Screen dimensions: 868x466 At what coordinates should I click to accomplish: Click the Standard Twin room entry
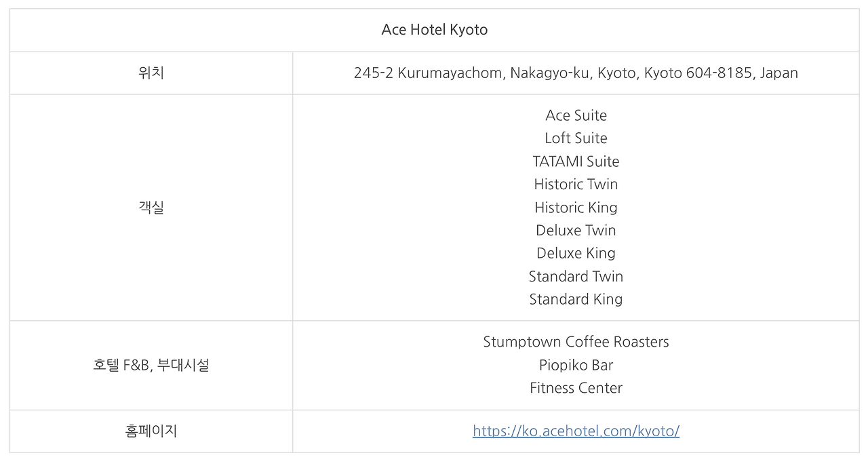[576, 276]
